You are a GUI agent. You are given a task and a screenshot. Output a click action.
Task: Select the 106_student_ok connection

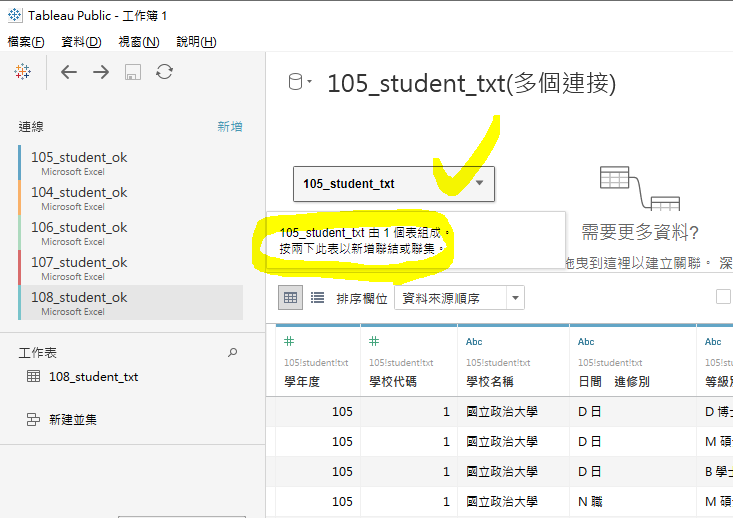click(130, 233)
